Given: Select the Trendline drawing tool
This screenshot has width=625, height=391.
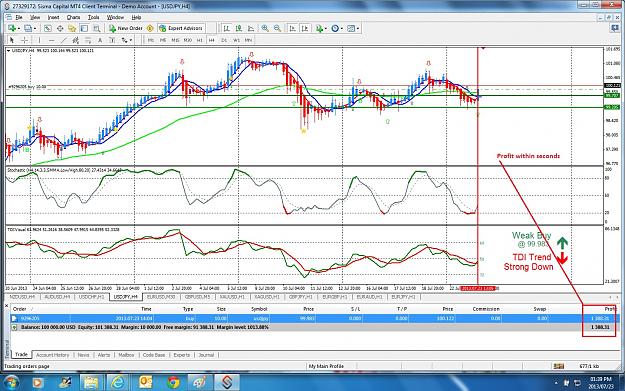Looking at the screenshot, I should 63,40.
